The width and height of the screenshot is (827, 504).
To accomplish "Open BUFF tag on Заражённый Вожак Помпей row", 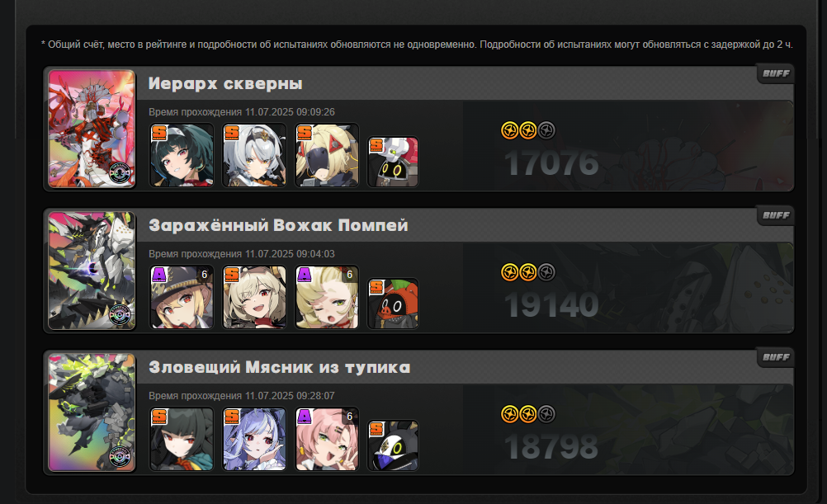I will point(776,215).
